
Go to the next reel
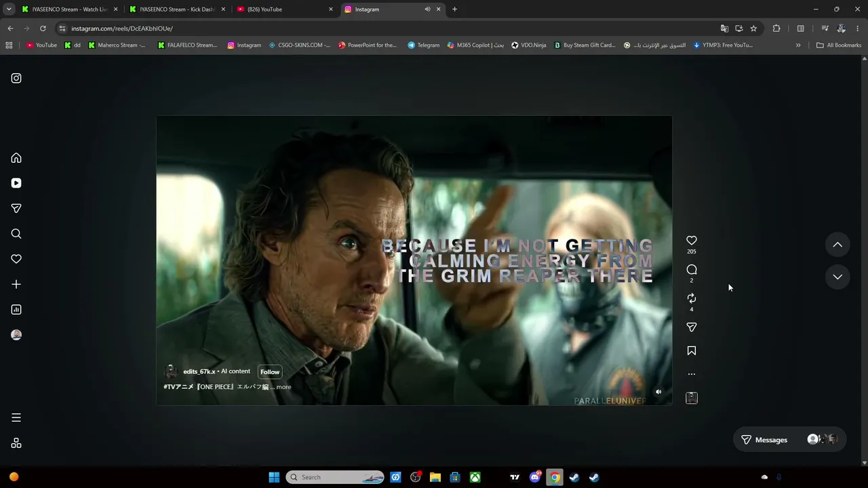tap(837, 277)
